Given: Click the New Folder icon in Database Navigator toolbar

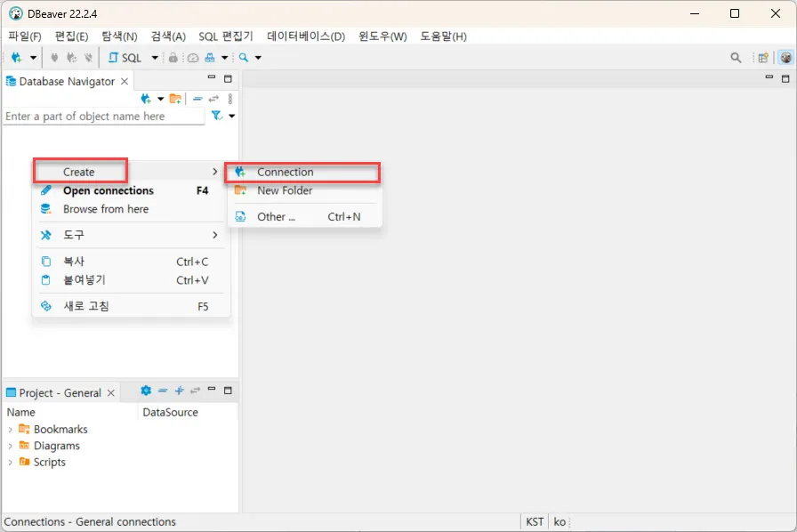Looking at the screenshot, I should pyautogui.click(x=175, y=98).
